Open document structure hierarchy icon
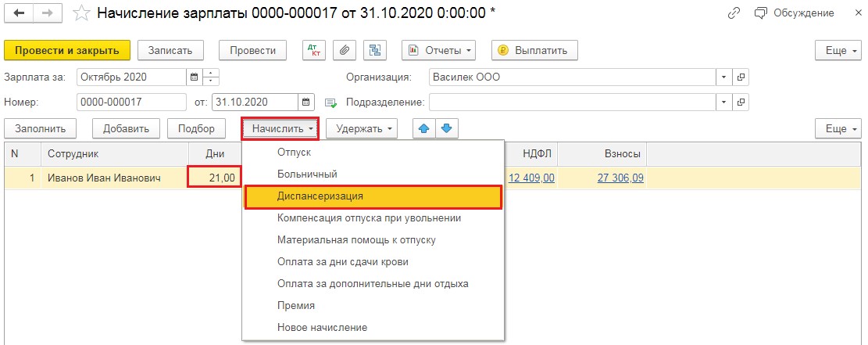The height and width of the screenshot is (345, 868). [x=375, y=51]
